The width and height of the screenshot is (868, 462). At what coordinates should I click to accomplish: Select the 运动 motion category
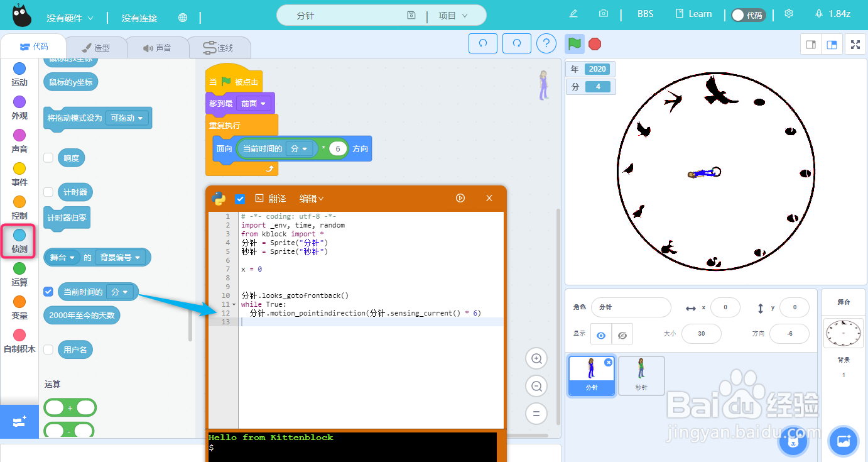(19, 74)
